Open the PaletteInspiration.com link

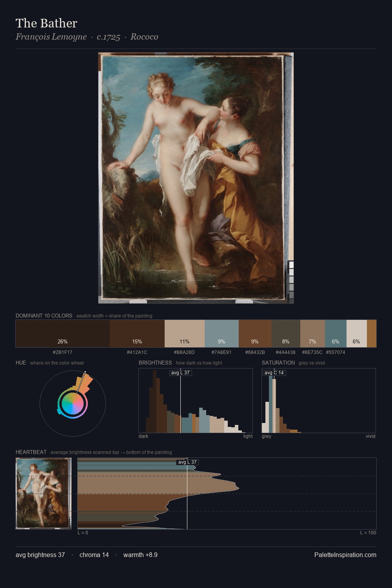click(x=345, y=555)
